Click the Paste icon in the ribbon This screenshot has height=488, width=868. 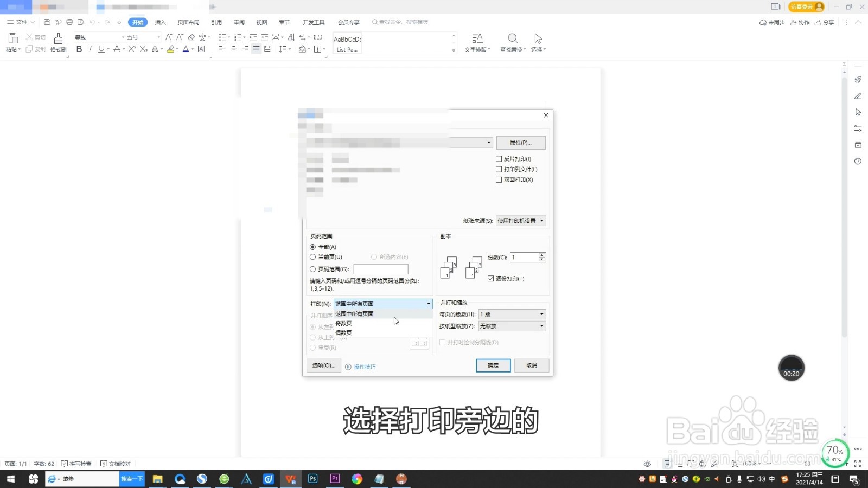pos(13,38)
